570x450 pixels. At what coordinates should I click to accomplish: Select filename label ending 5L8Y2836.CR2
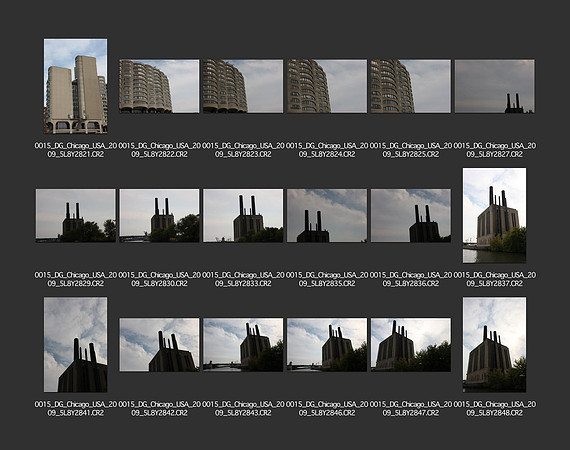[411, 279]
